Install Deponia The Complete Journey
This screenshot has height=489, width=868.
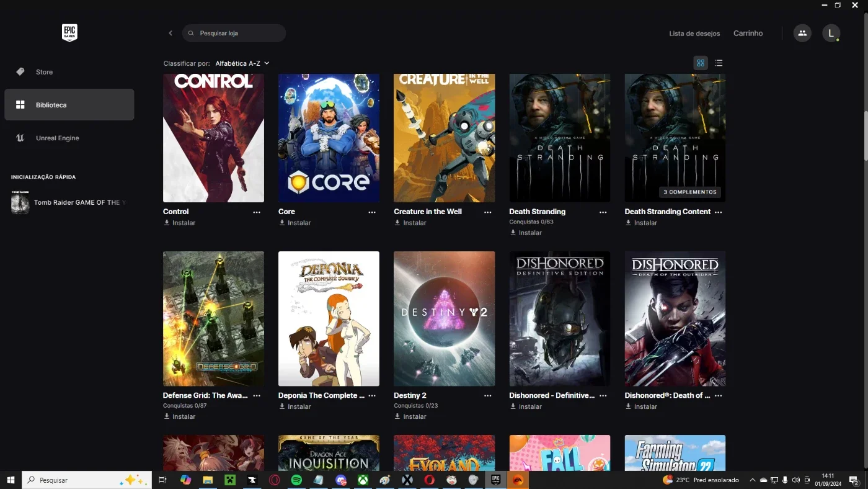295,406
